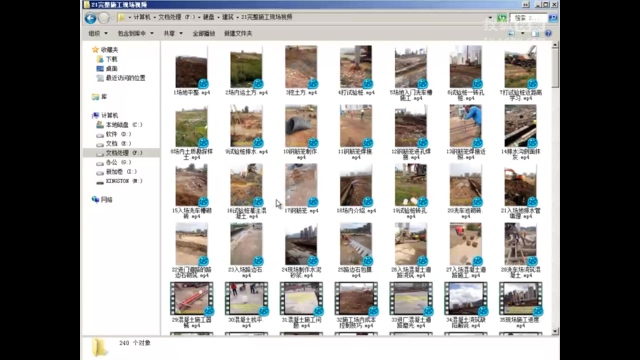640x360 pixels.
Task: Click the blue Help question mark icon
Action: (548, 33)
